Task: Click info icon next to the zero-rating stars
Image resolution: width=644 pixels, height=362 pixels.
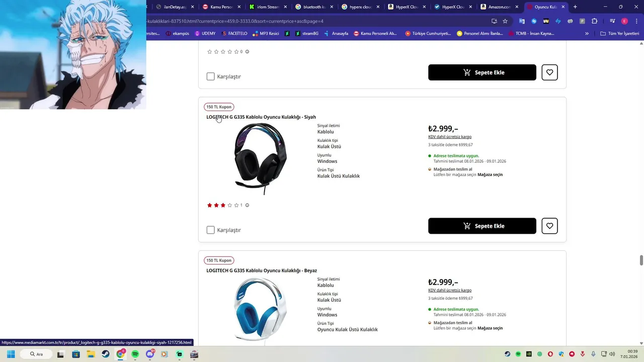Action: [247, 51]
